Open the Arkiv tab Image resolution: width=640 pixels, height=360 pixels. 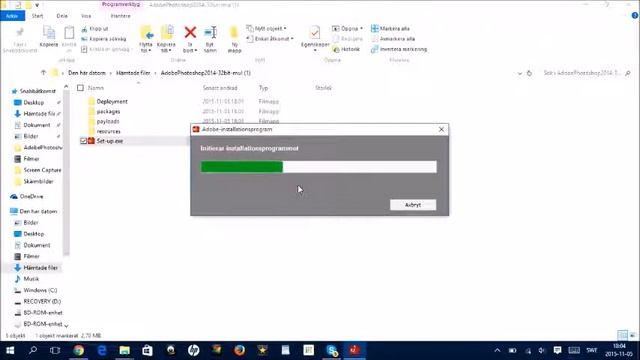point(12,16)
